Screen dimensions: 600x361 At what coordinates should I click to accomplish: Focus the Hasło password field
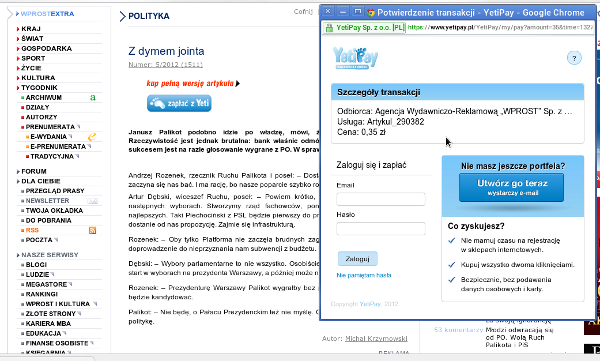[381, 229]
